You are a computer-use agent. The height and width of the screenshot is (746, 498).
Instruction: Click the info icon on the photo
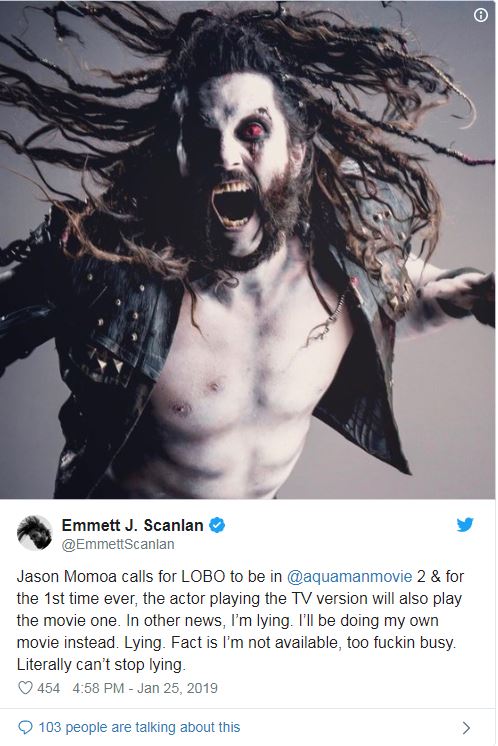[481, 16]
